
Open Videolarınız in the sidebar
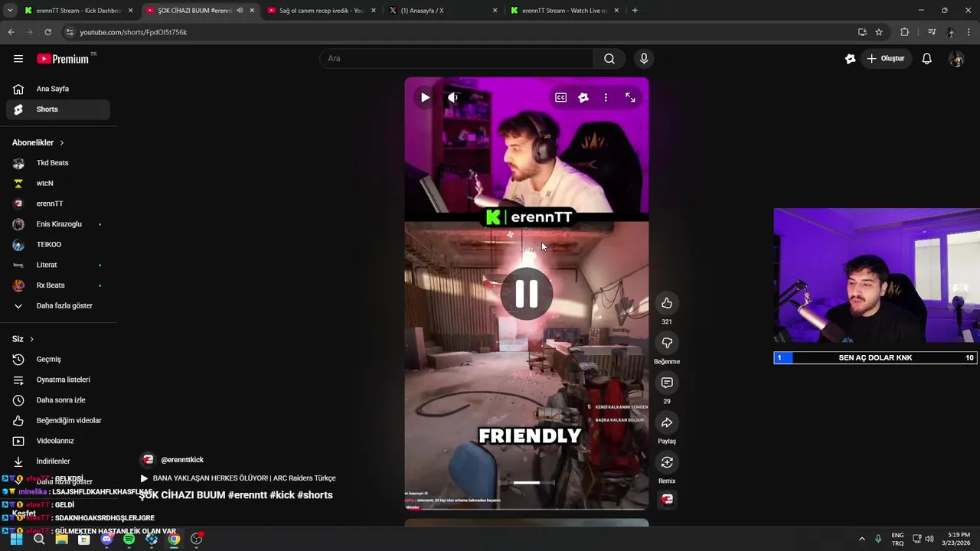click(58, 441)
